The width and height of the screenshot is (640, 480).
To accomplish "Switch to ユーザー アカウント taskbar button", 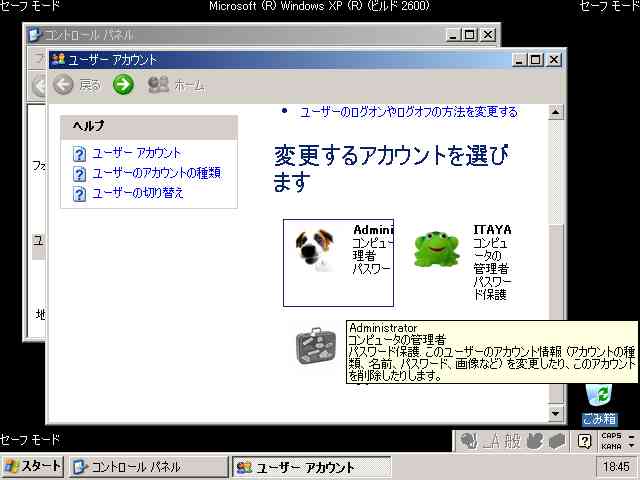I will (x=311, y=467).
